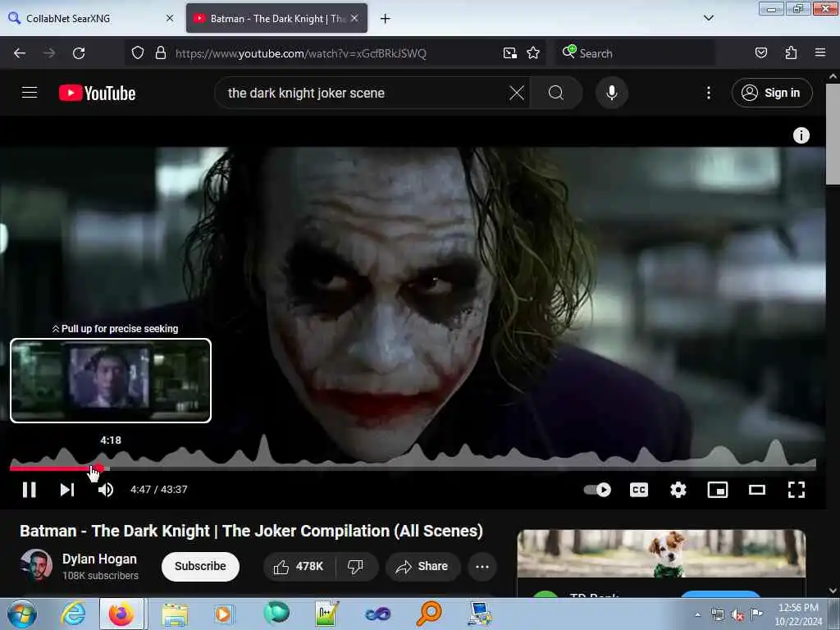Go to the YouTube home logo
The width and height of the screenshot is (840, 630).
(97, 93)
